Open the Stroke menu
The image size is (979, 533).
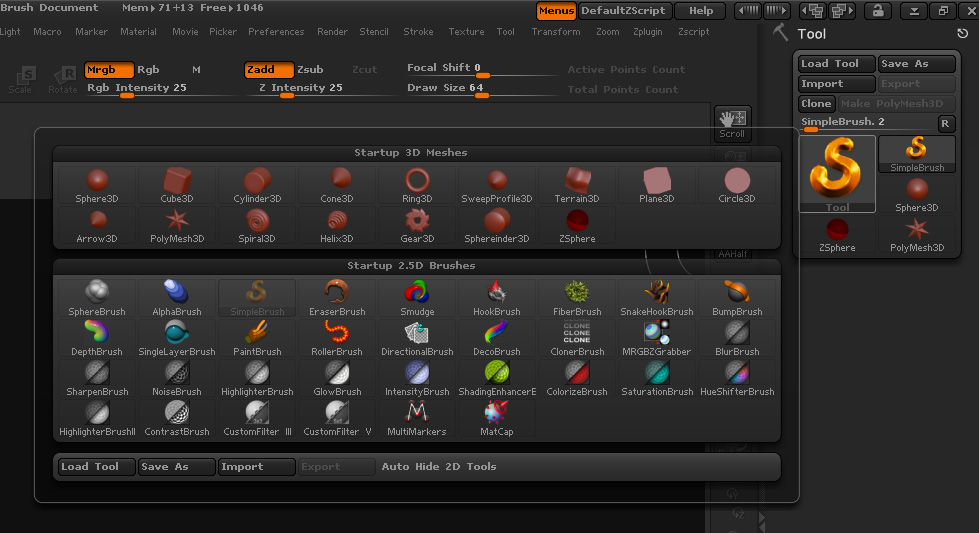(x=418, y=31)
